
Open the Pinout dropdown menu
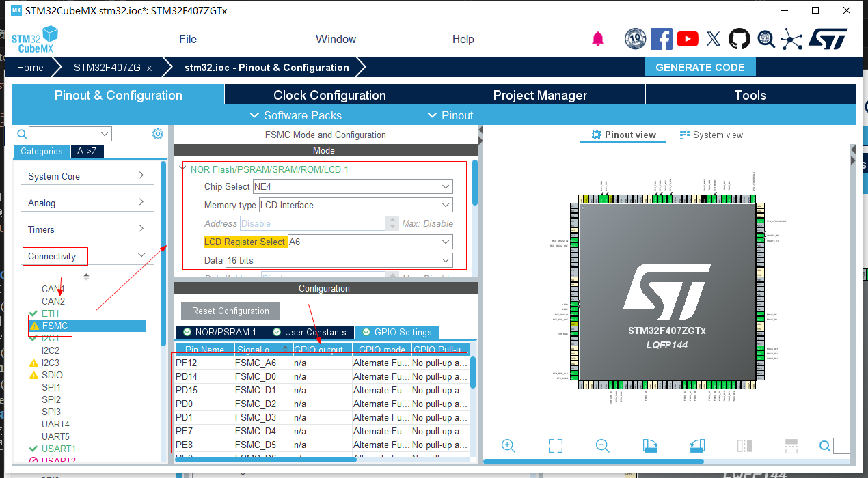450,115
